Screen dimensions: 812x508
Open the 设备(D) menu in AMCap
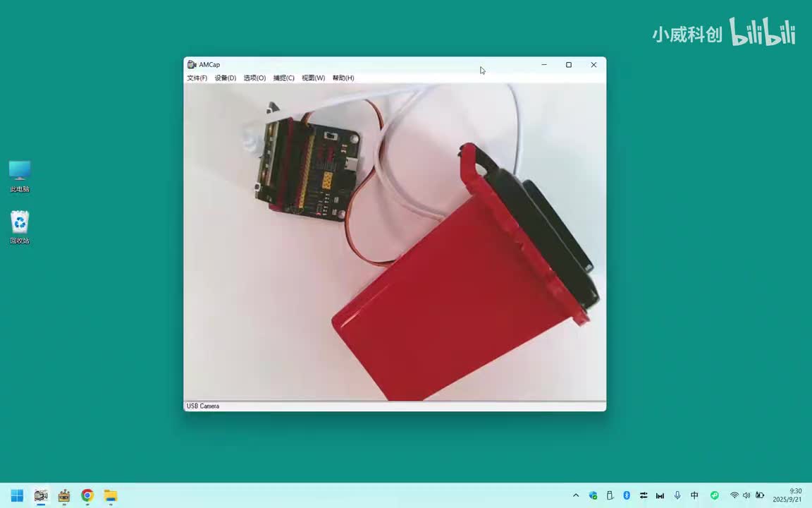click(x=226, y=78)
